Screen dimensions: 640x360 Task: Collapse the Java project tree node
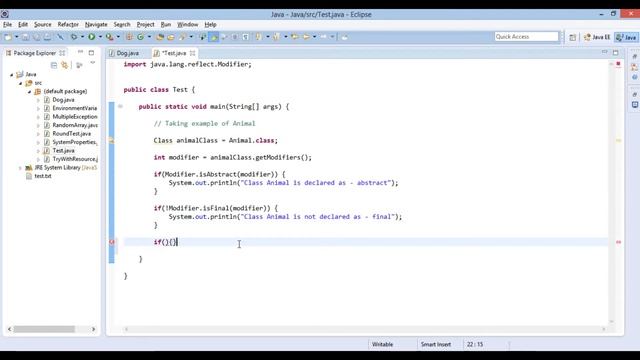pos(11,75)
